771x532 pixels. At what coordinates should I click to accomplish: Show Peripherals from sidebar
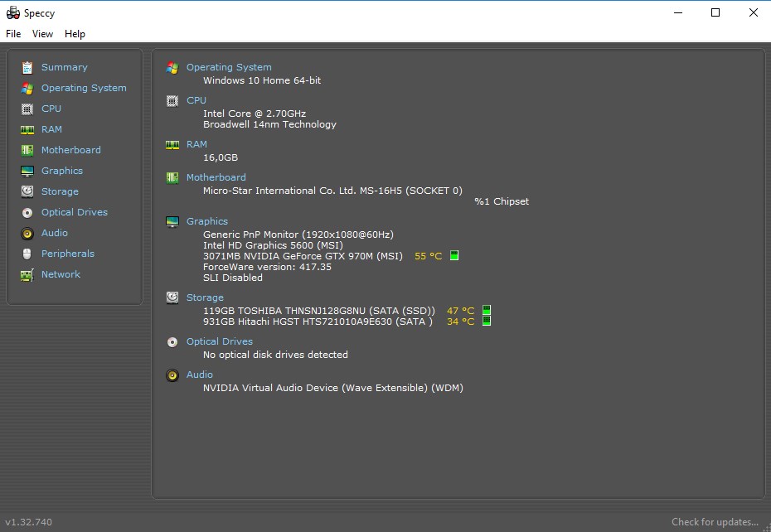[x=68, y=254]
